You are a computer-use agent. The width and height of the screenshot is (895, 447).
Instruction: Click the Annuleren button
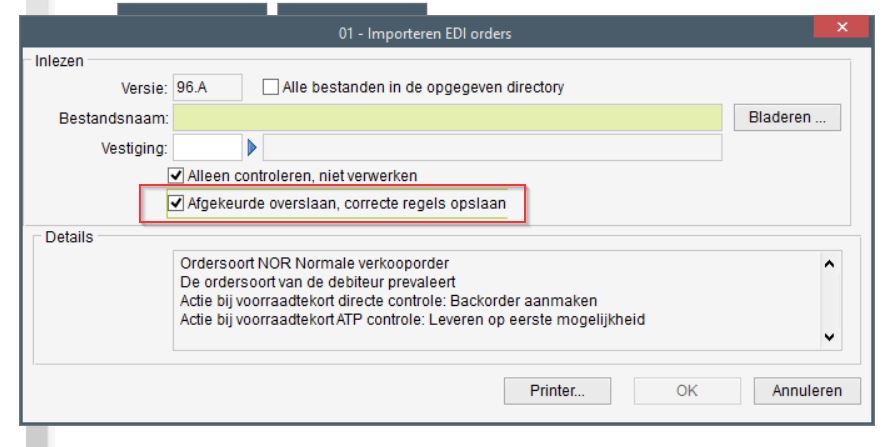click(x=807, y=391)
